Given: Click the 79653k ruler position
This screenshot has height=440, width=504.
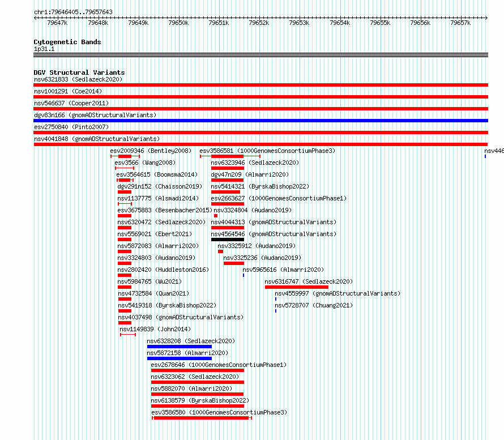Looking at the screenshot, I should coord(299,23).
